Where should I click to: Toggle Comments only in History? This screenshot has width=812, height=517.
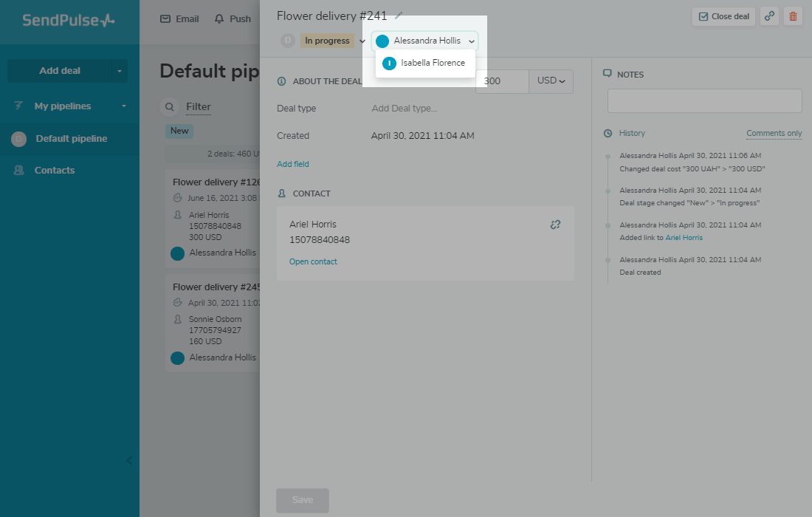[774, 134]
